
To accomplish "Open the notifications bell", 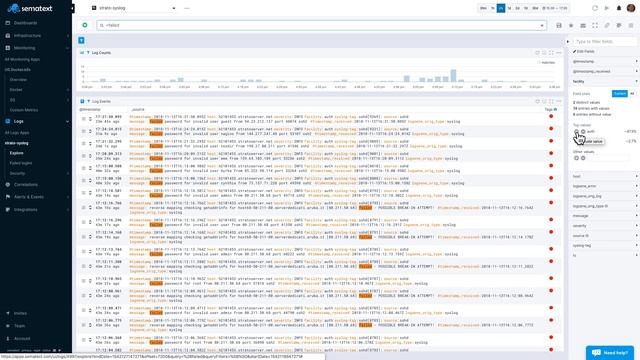I will tap(619, 8).
